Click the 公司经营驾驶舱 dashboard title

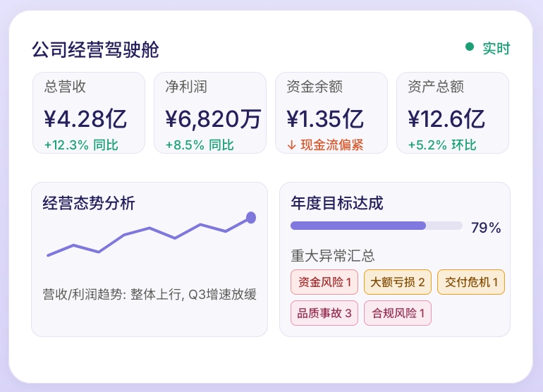tap(96, 49)
